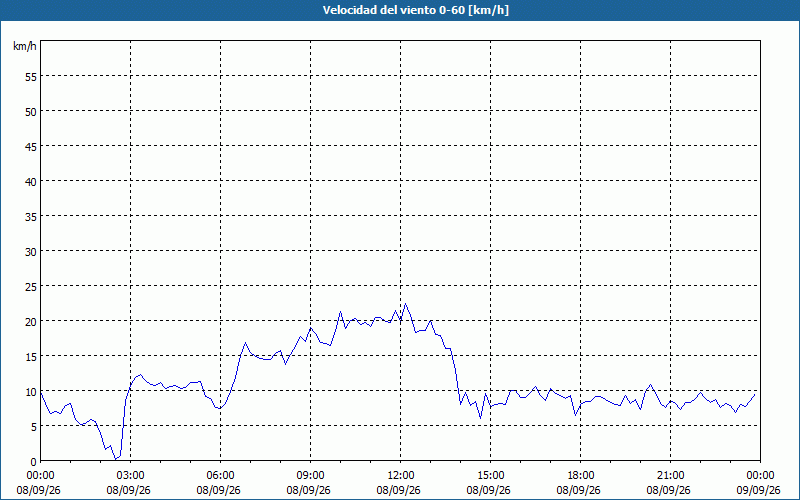Click the 10 value on the y-axis
The image size is (800, 500).
tap(31, 392)
